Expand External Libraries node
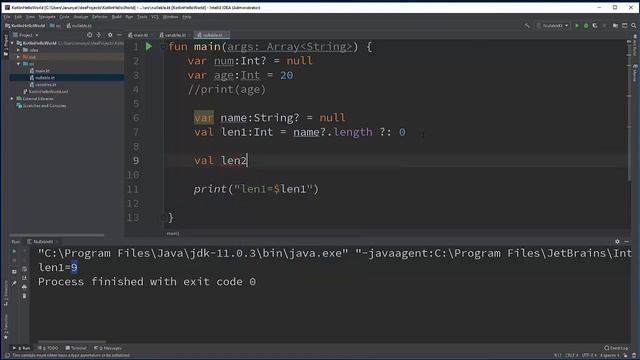Viewport: 640px width, 360px height. [x=12, y=99]
